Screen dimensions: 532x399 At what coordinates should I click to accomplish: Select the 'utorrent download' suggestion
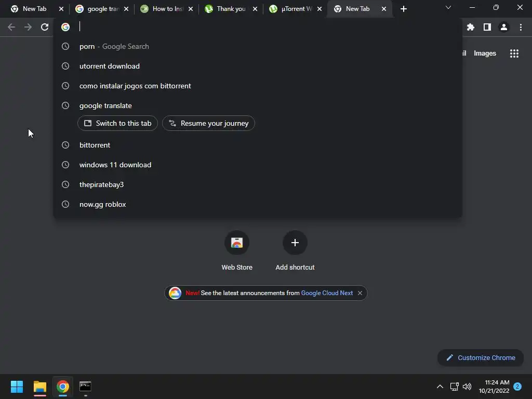click(x=258, y=66)
